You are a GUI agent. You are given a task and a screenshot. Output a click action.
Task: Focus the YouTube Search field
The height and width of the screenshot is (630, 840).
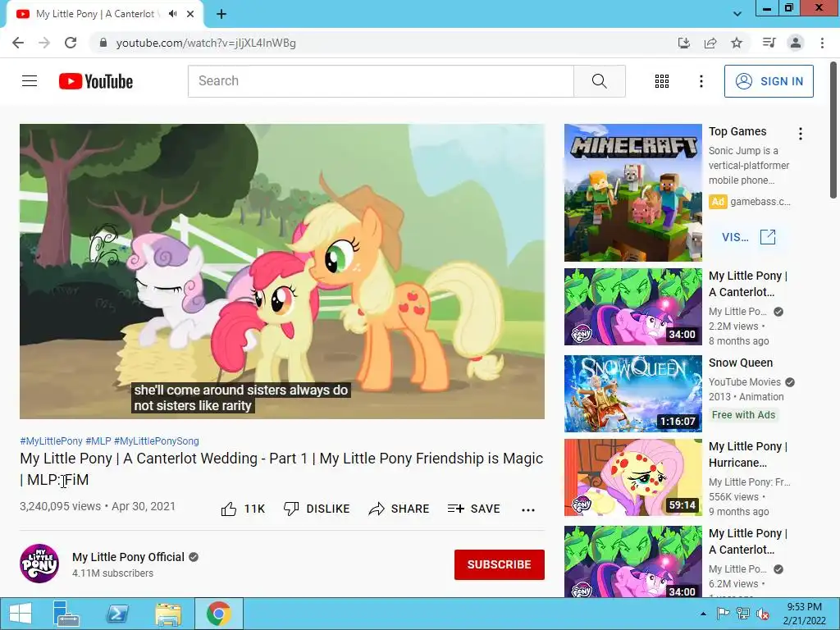pyautogui.click(x=381, y=81)
